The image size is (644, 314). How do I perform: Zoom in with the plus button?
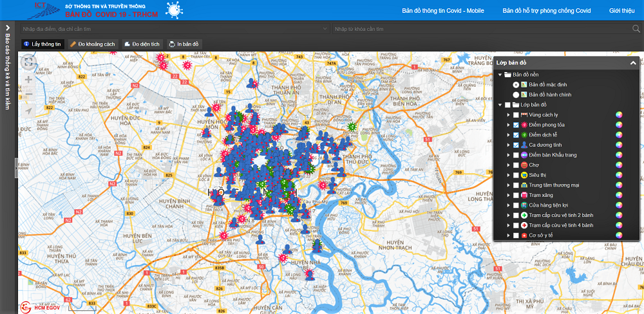click(x=28, y=79)
